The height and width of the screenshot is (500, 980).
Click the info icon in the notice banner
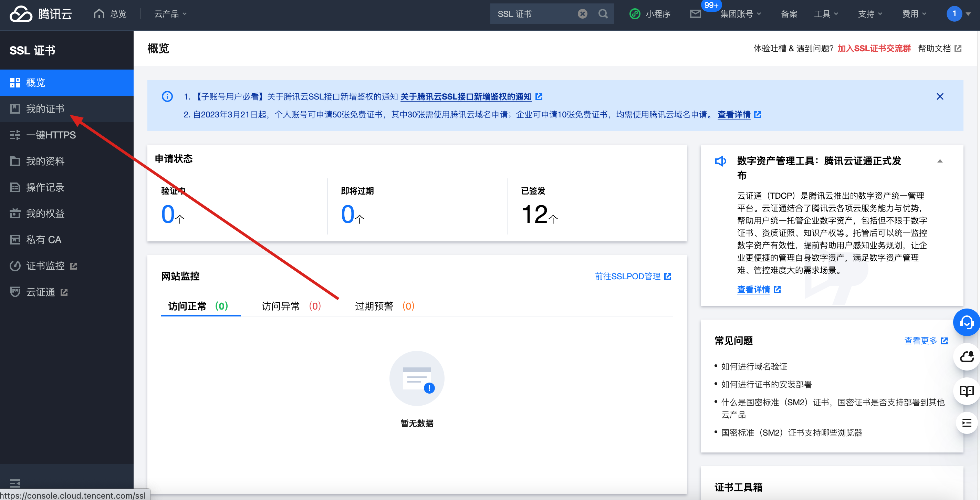point(167,96)
